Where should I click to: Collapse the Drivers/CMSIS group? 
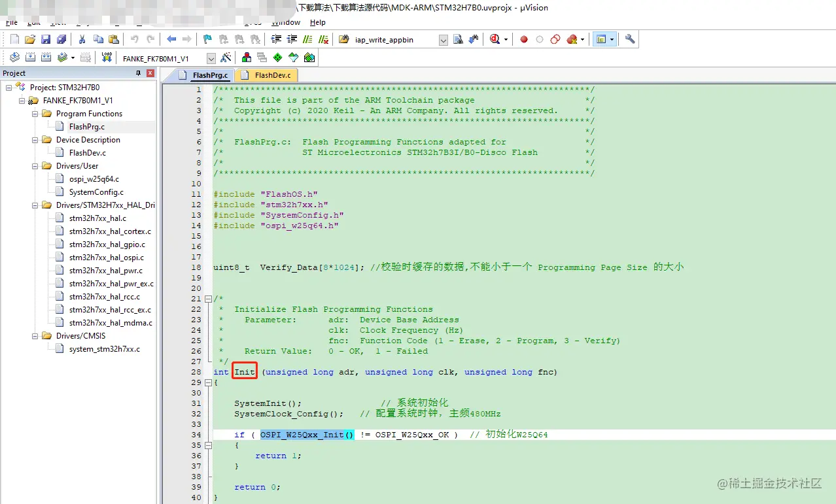point(35,335)
